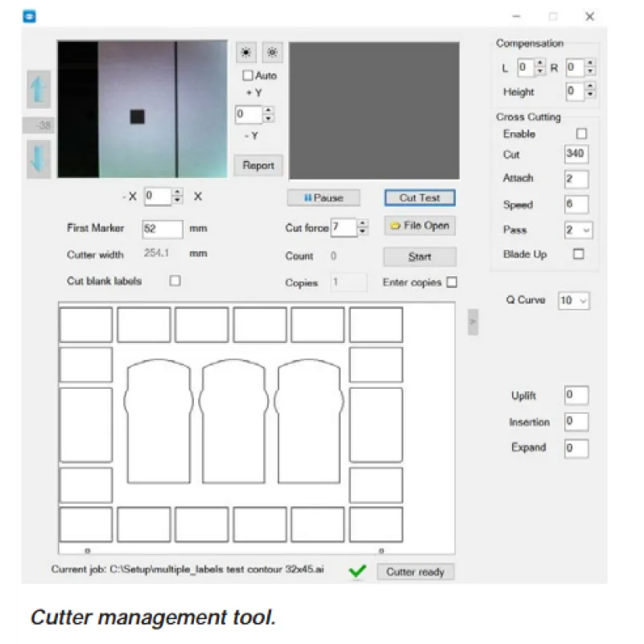
Task: Click the Report button
Action: (258, 166)
